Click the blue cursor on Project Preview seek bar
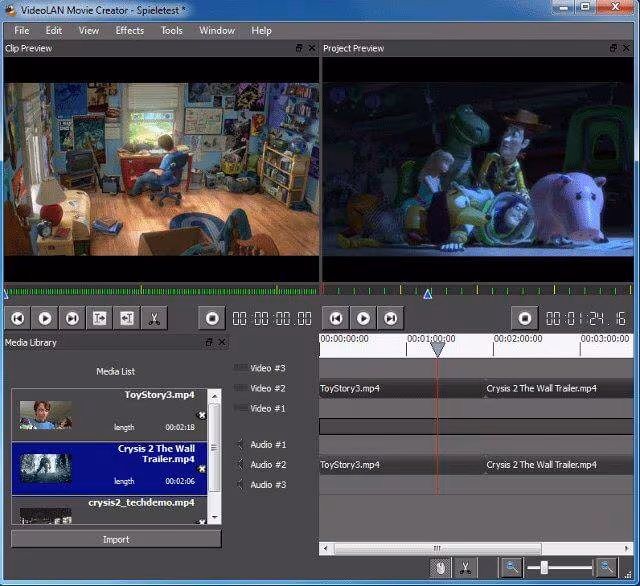 428,294
